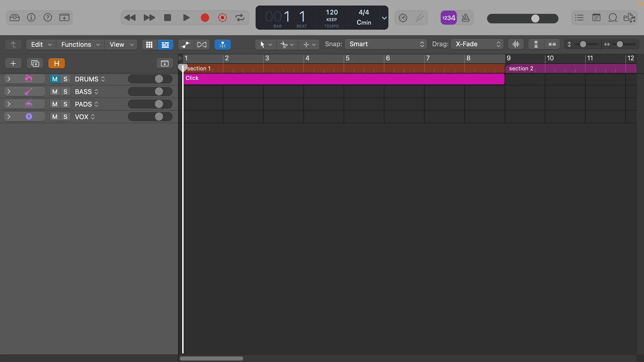Open the crosshair marquee tool menu
This screenshot has width=644, height=362.
tap(309, 44)
